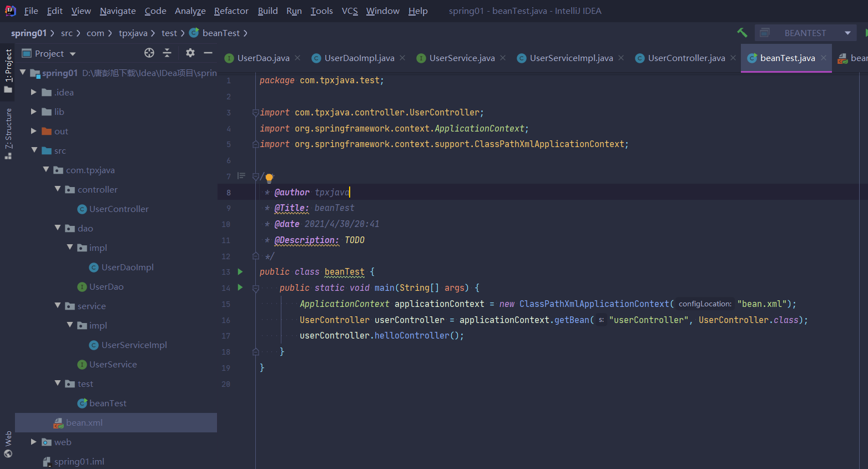868x469 pixels.
Task: Close the UserDao.java tab
Action: click(x=297, y=58)
